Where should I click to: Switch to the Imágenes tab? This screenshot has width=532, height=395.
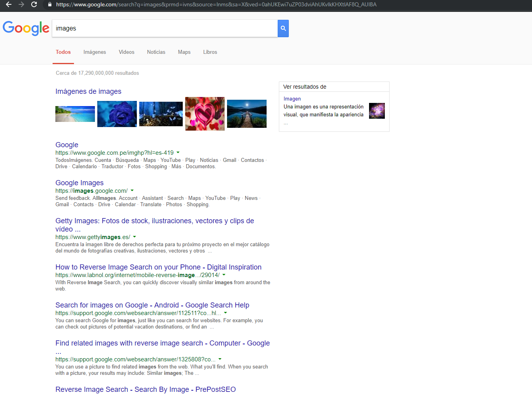click(95, 52)
